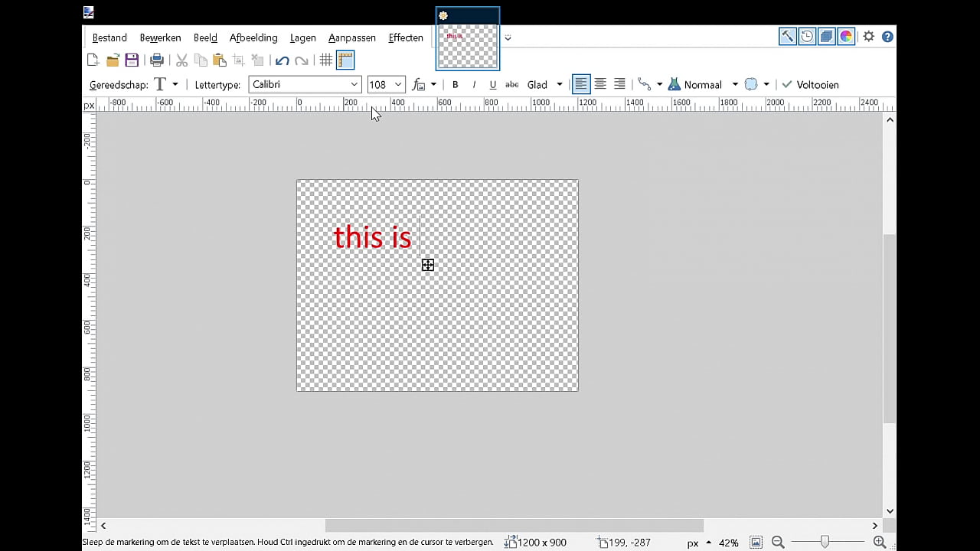Expand the image list chevron
The image size is (980, 551).
point(507,37)
